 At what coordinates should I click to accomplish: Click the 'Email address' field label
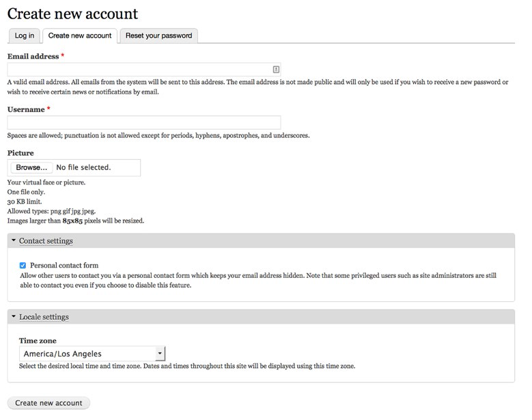tap(33, 56)
